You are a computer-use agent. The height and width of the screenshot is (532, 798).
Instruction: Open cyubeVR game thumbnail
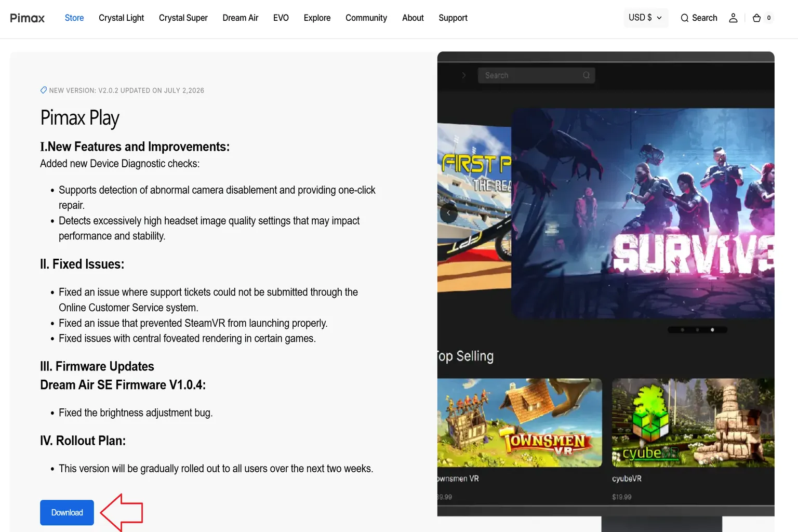coord(693,423)
